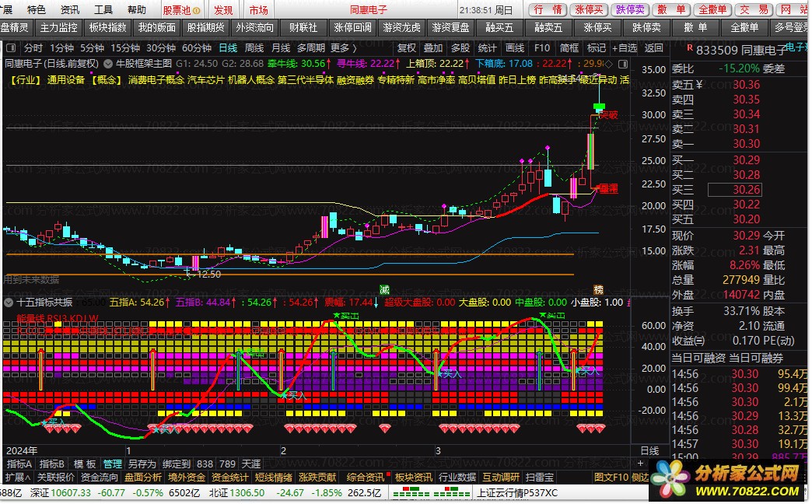Add stock via +自选 button
This screenshot has height=504, width=812.
[x=625, y=48]
